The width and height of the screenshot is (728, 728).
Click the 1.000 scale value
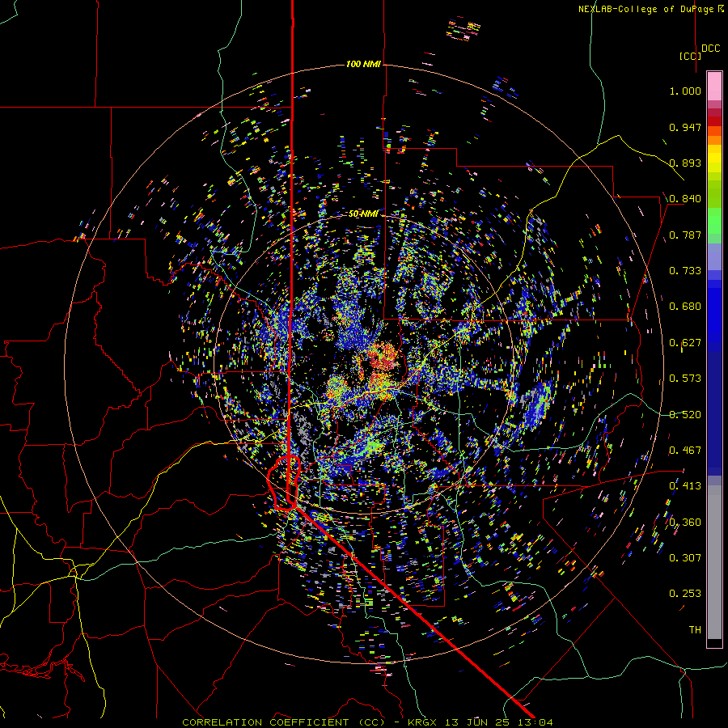click(x=685, y=91)
